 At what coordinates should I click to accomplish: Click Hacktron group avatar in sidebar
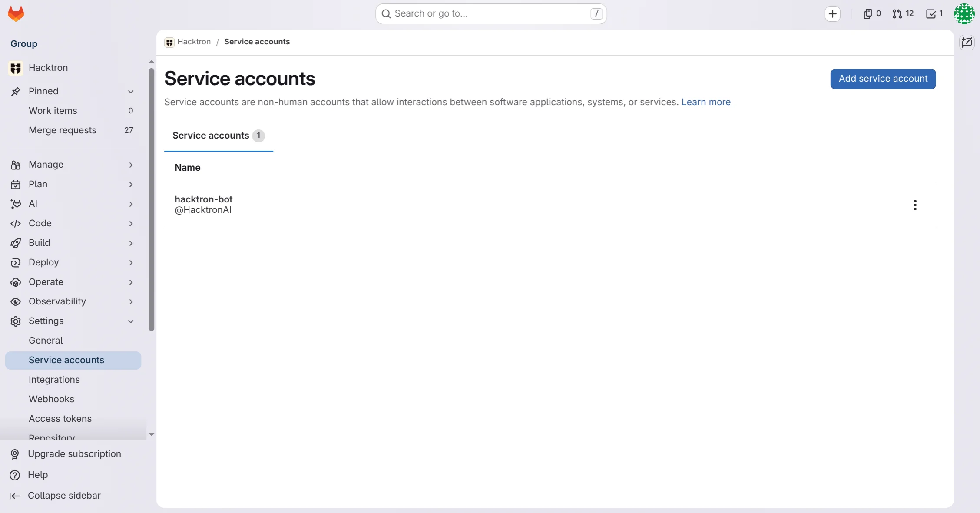point(16,68)
